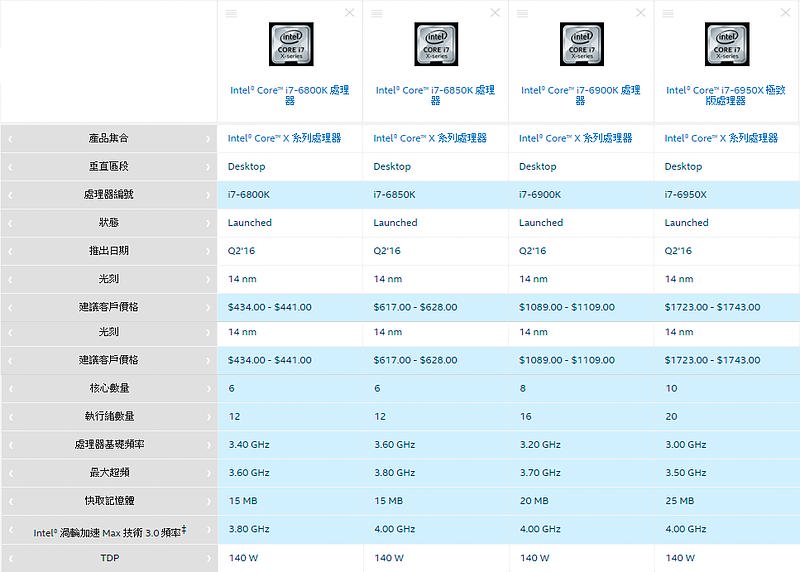
Task: Select the 核心數量 row header
Action: 109,388
